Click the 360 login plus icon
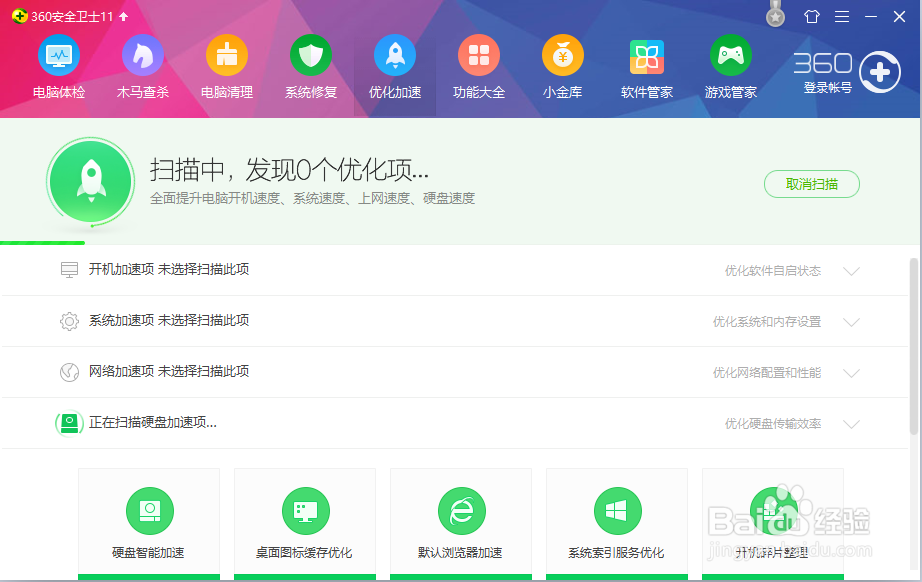 tap(880, 72)
